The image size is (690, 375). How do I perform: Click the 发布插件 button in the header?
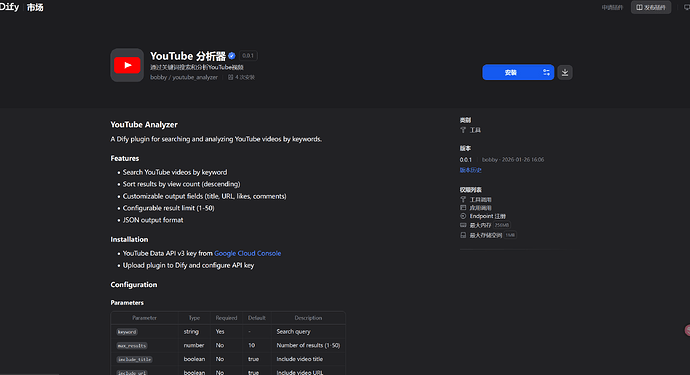coord(651,7)
